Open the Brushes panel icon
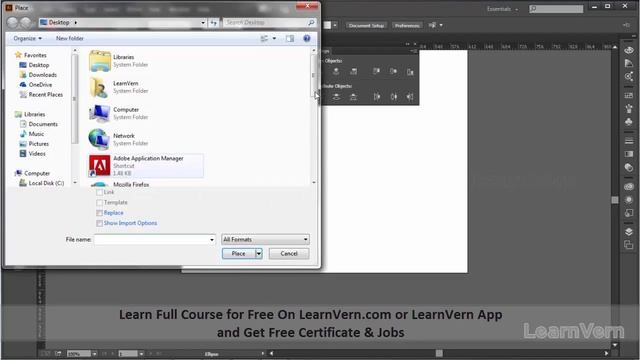The image size is (640, 360). pos(629,109)
